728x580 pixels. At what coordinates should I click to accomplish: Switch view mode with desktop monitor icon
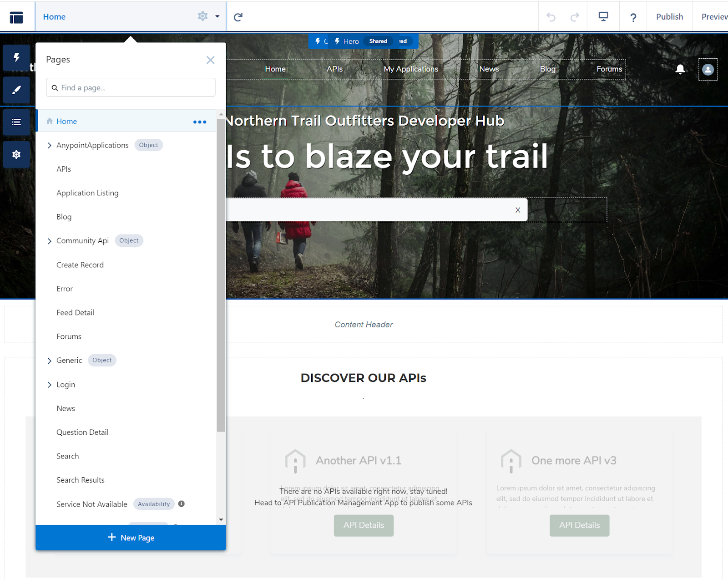coord(603,17)
